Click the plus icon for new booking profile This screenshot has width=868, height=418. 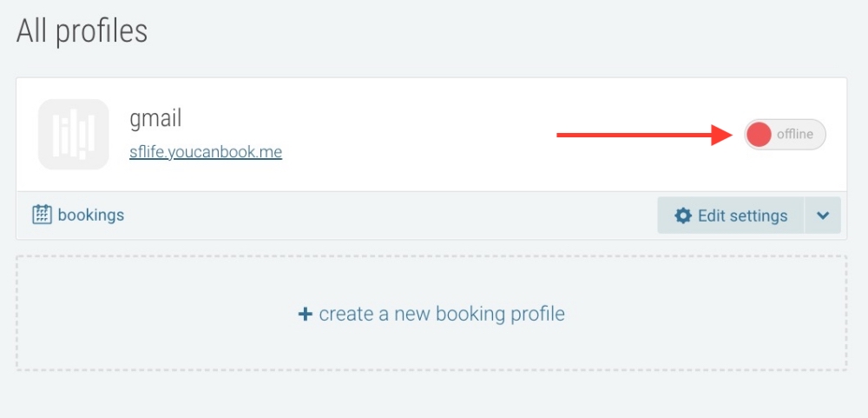[305, 314]
